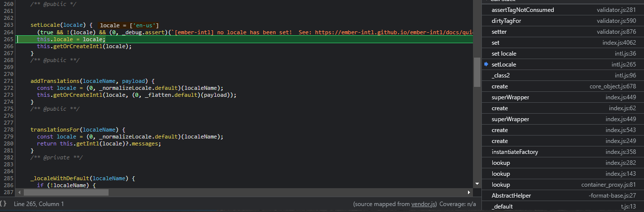644x212 pixels.
Task: Select the assertTagNotConsumed call stack frame
Action: pyautogui.click(x=562, y=10)
